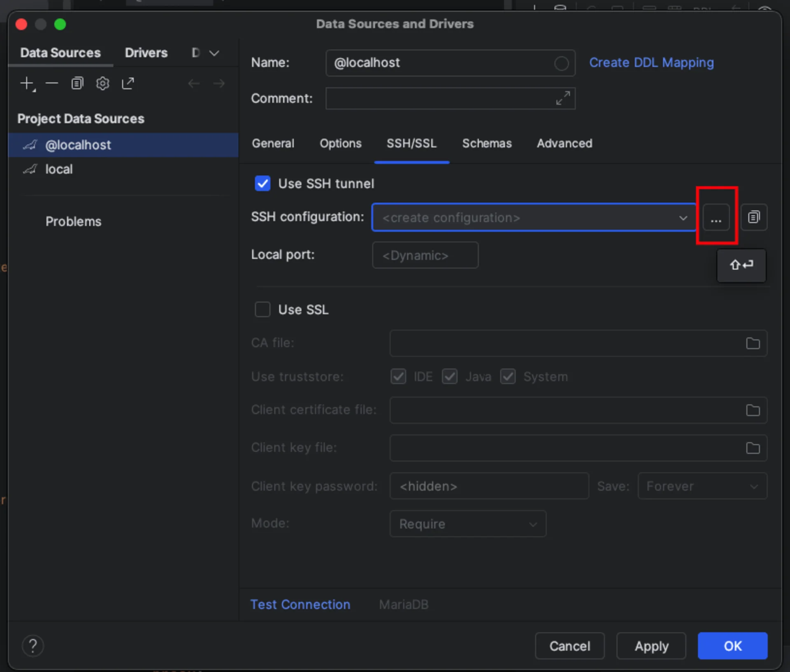790x672 pixels.
Task: Duplicate the selected data source
Action: click(x=77, y=83)
